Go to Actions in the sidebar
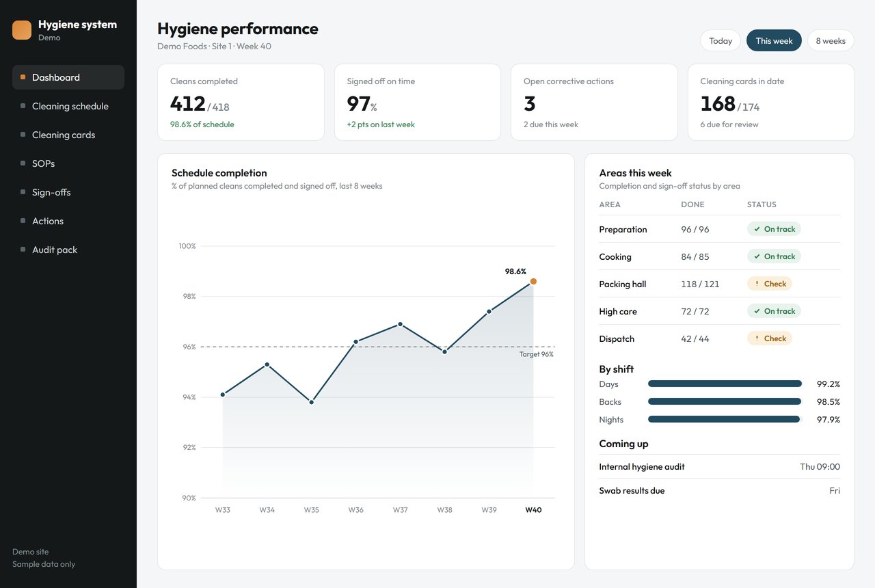Image resolution: width=875 pixels, height=588 pixels. [x=68, y=221]
